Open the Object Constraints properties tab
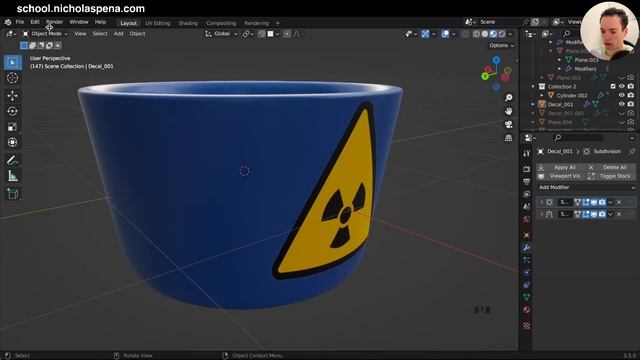This screenshot has width=640, height=360. (527, 285)
